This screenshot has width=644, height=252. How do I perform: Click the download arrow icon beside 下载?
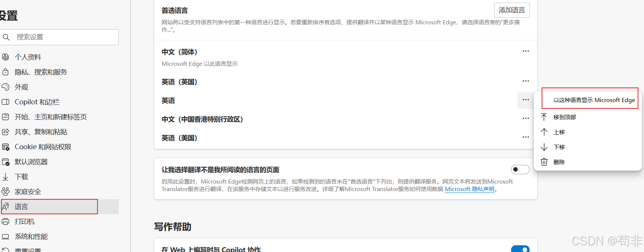tap(5, 176)
